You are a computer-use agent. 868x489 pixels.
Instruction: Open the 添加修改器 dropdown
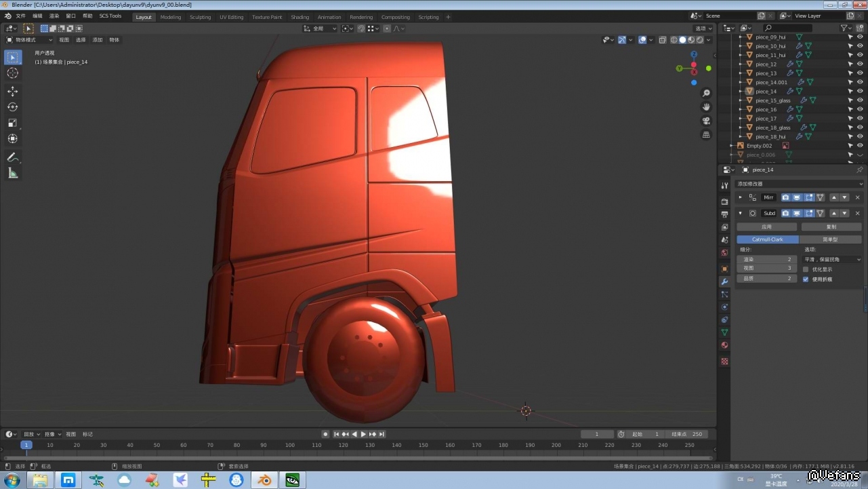click(x=799, y=184)
